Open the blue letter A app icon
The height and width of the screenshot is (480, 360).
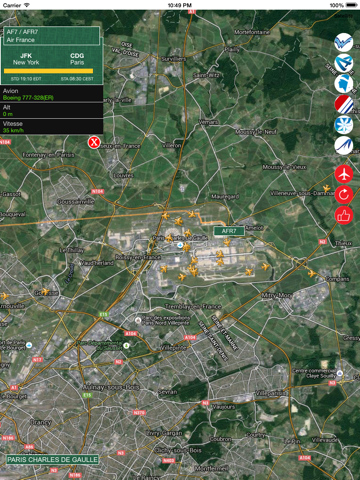(x=344, y=63)
